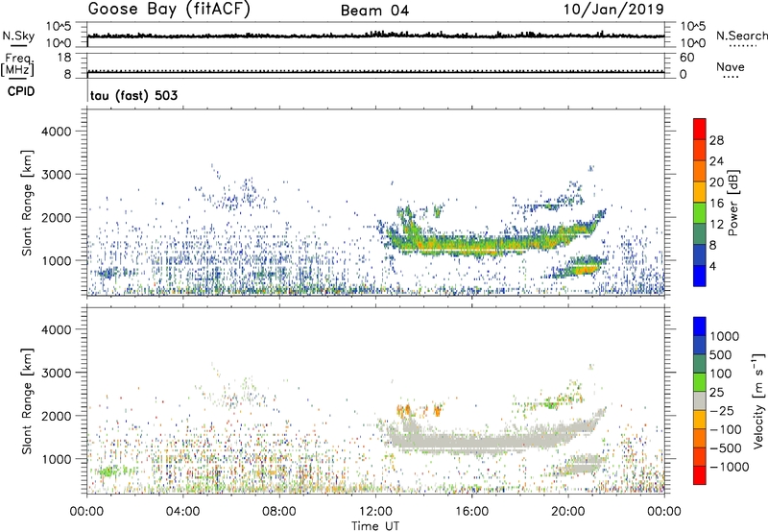The height and width of the screenshot is (532, 768).
Task: Click the "16:00" time axis label
Action: click(471, 511)
